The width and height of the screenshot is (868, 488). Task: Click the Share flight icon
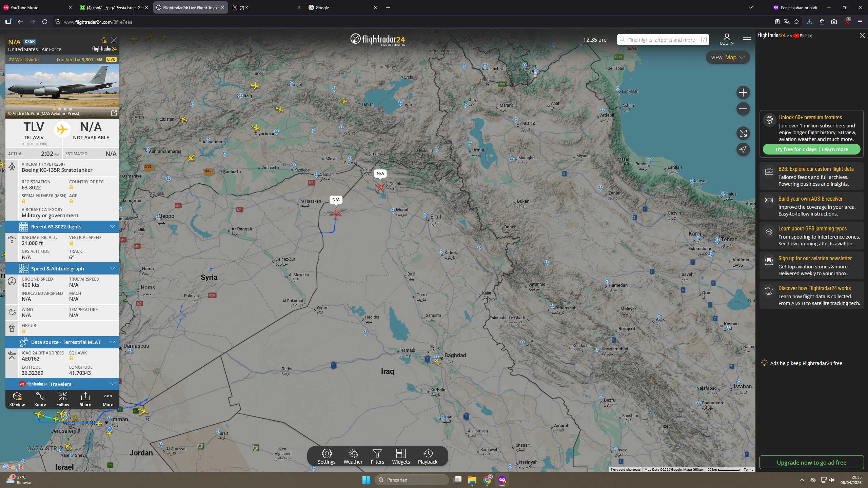[85, 399]
